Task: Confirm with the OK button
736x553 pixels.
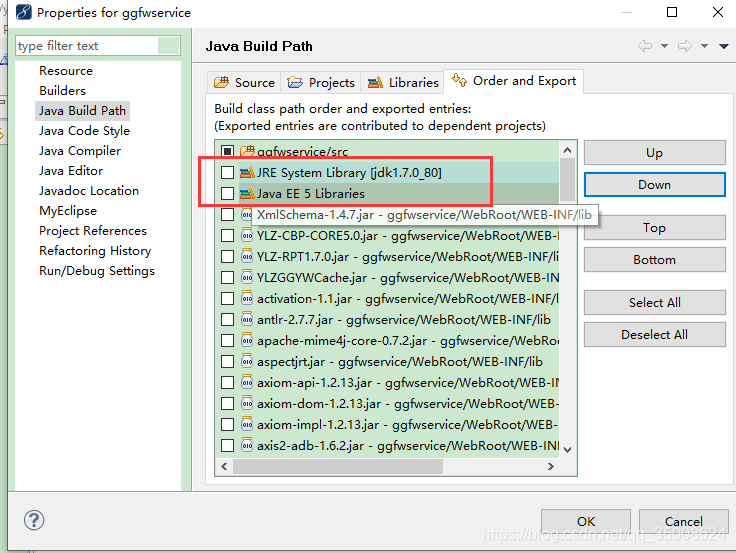Action: [x=586, y=521]
